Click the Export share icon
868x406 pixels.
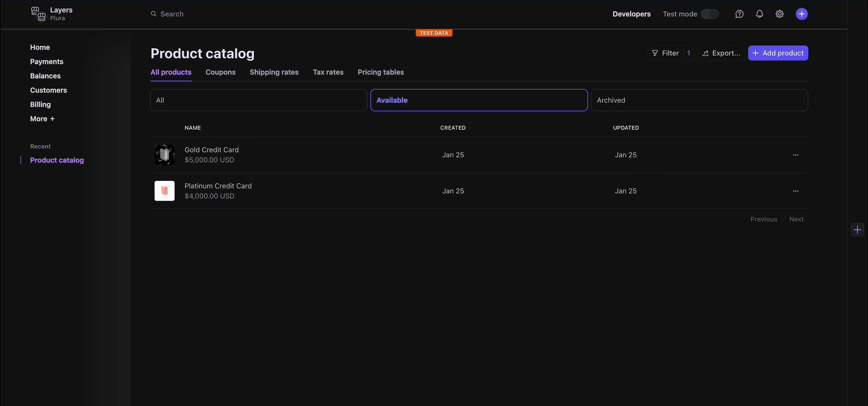[706, 53]
